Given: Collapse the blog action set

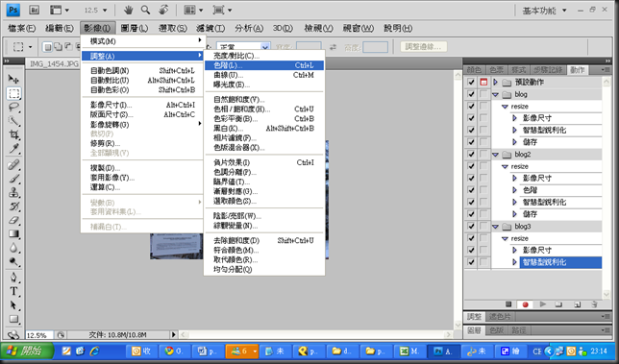Looking at the screenshot, I should click(x=495, y=95).
